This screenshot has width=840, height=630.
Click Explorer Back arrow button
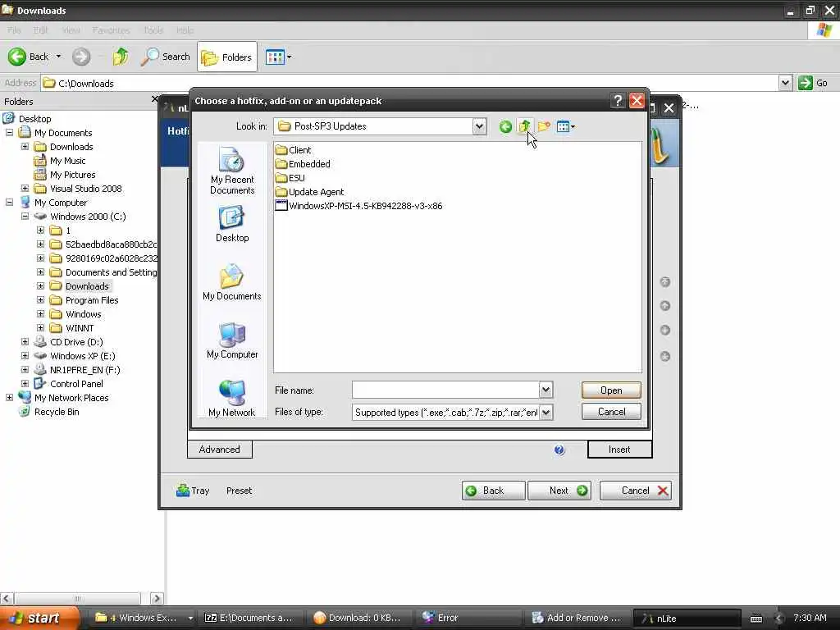(x=29, y=57)
